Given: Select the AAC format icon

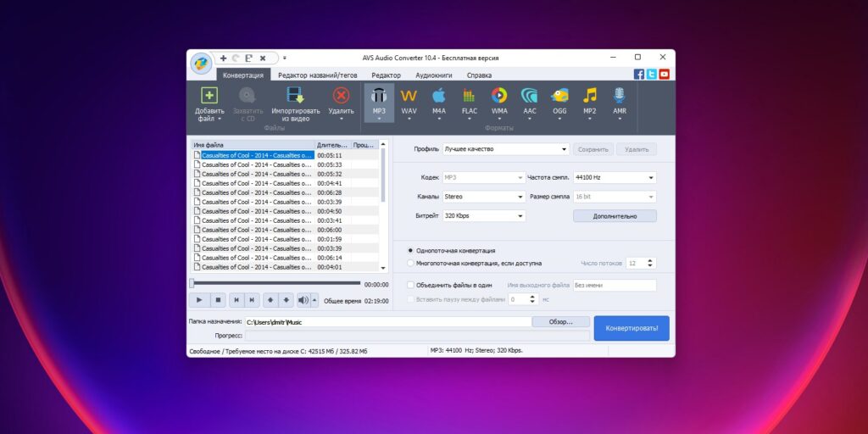Looking at the screenshot, I should pos(529,95).
